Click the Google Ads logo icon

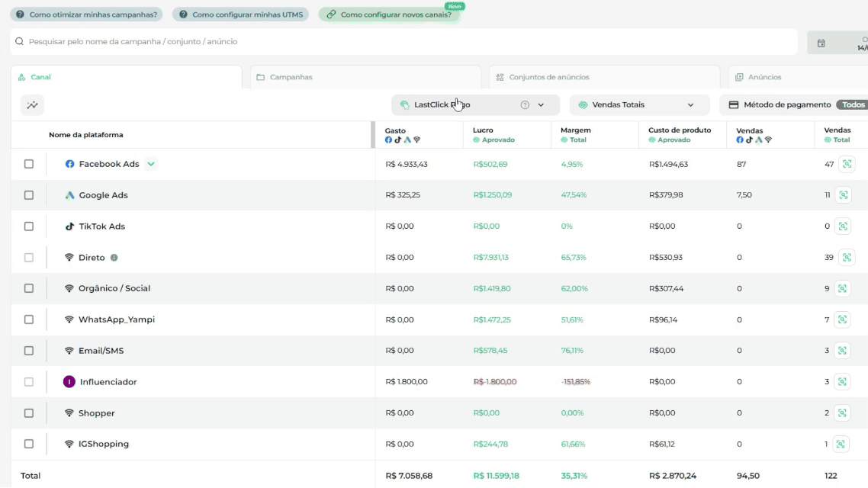pos(69,194)
